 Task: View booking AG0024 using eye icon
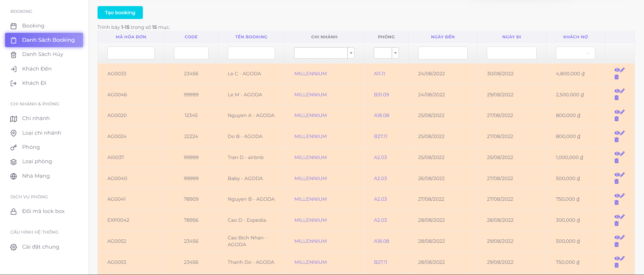tap(617, 133)
